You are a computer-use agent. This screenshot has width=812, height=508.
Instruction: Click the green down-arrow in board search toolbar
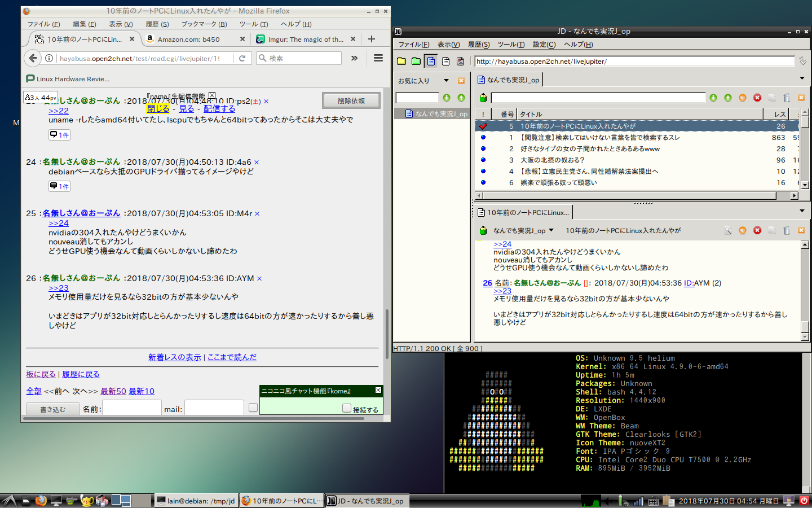pos(713,98)
